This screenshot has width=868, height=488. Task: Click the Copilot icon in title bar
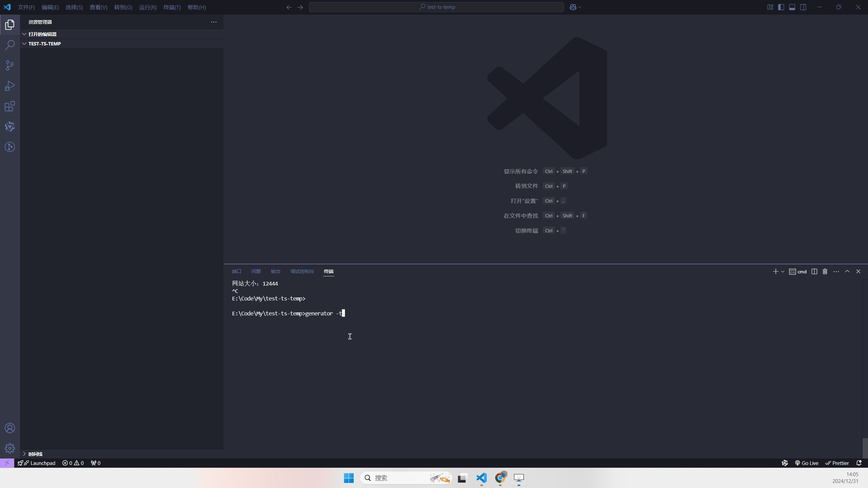[573, 7]
